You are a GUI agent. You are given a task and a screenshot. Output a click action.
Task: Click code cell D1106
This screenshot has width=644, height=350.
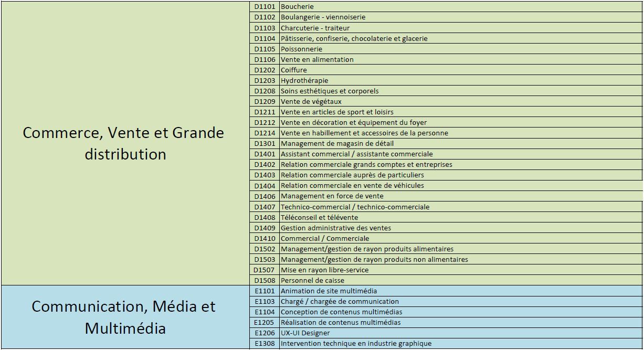click(265, 59)
